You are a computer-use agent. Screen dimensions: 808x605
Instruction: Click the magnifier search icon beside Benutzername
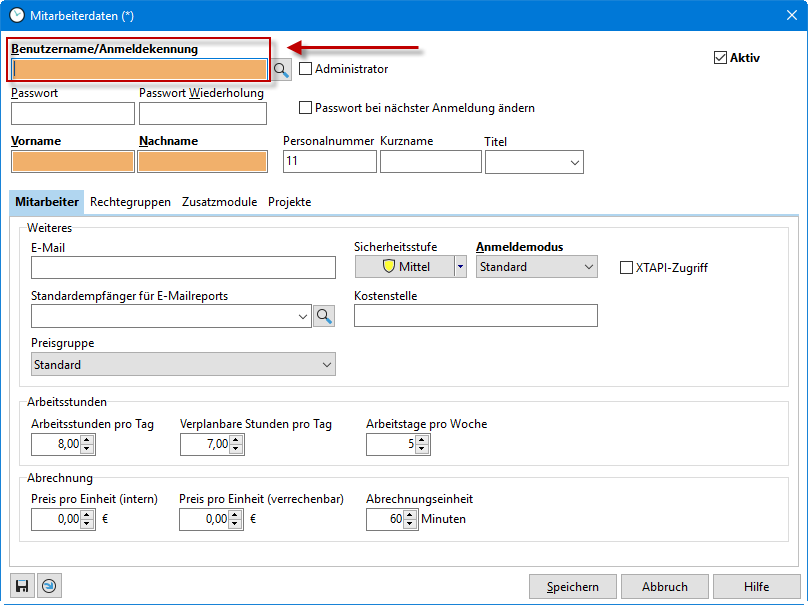[x=281, y=69]
